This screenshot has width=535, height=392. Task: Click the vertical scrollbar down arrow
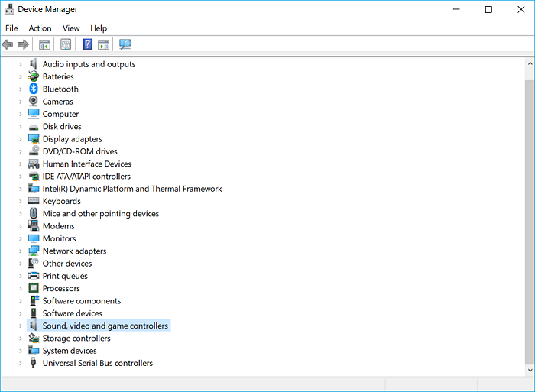pyautogui.click(x=529, y=369)
